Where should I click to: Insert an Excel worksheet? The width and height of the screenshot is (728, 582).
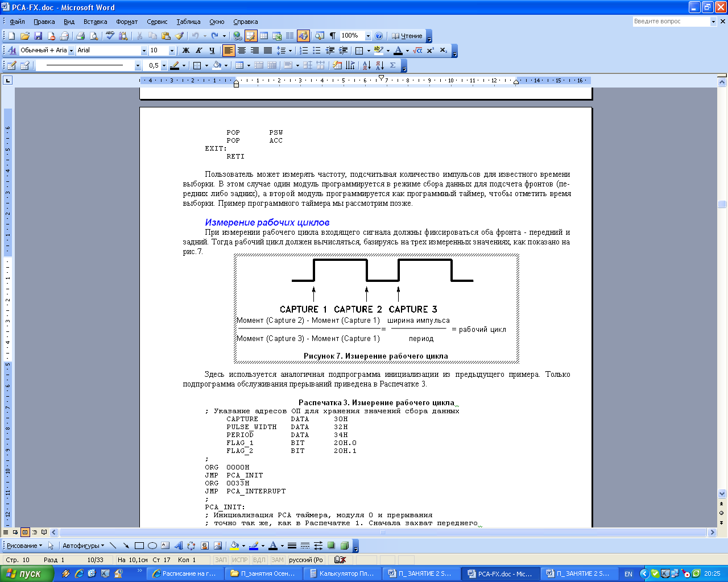pyautogui.click(x=277, y=36)
